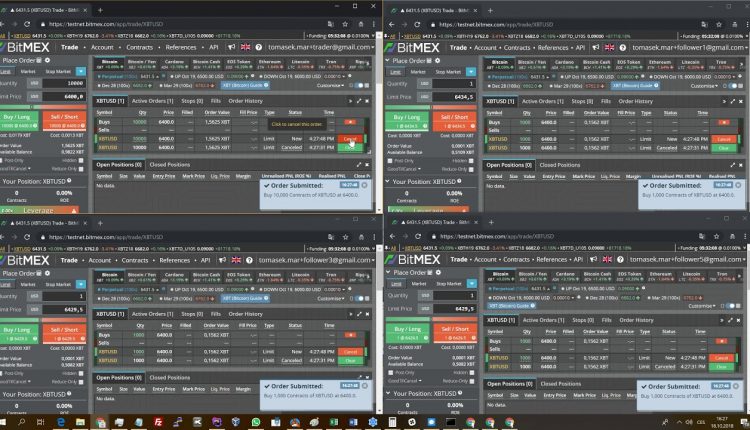Open help question mark in trader window
This screenshot has width=750, height=430.
tap(259, 47)
